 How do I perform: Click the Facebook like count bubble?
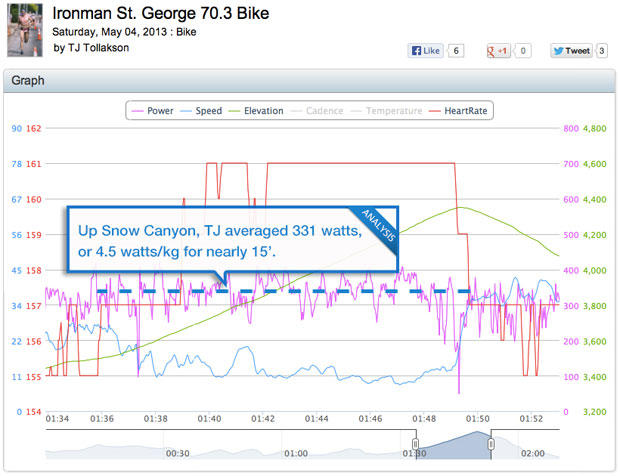(x=456, y=50)
